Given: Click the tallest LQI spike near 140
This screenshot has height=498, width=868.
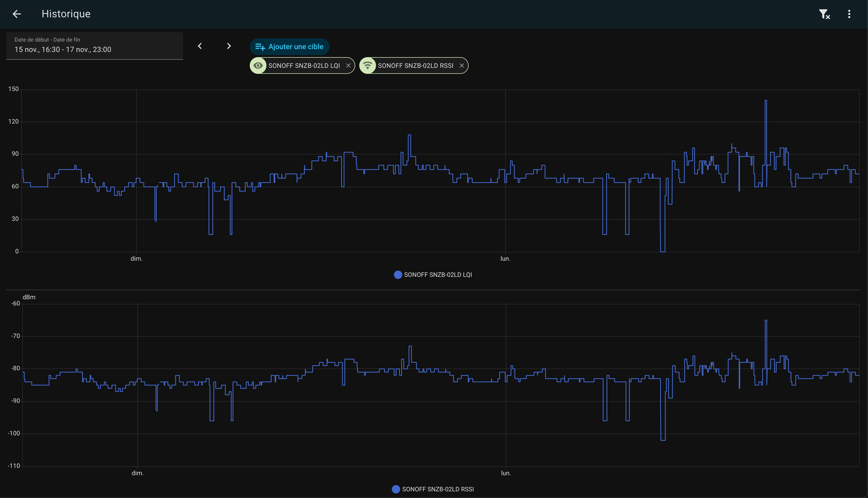Looking at the screenshot, I should (x=766, y=101).
